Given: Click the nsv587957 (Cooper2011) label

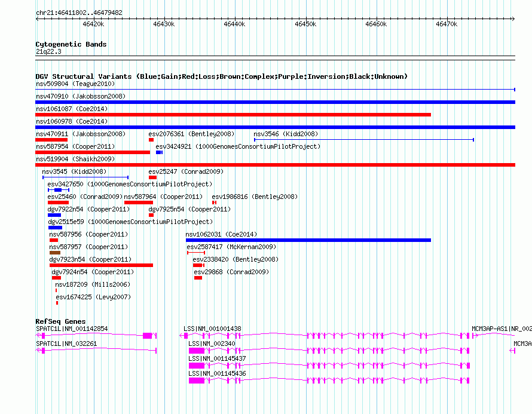Looking at the screenshot, I should (88, 247).
